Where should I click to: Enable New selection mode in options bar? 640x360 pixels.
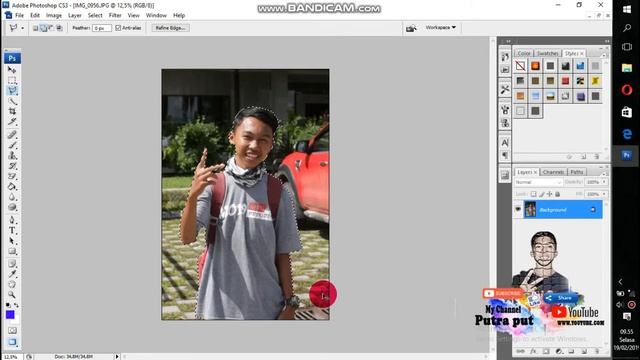[36, 28]
